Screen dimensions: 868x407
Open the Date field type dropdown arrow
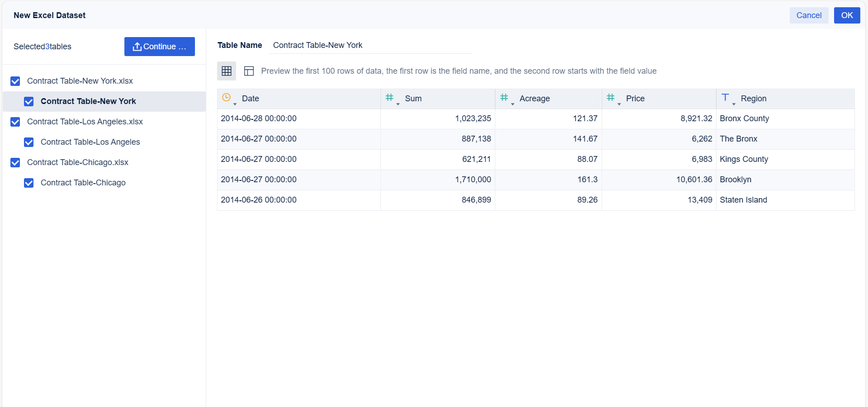(235, 104)
